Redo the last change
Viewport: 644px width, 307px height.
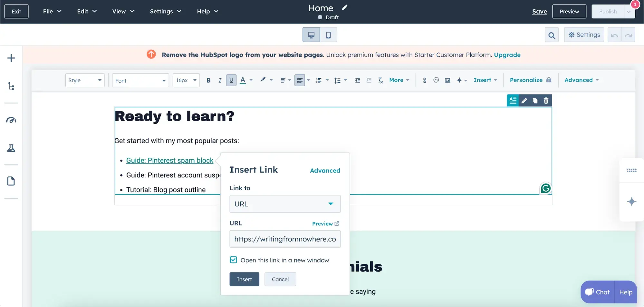coord(628,35)
